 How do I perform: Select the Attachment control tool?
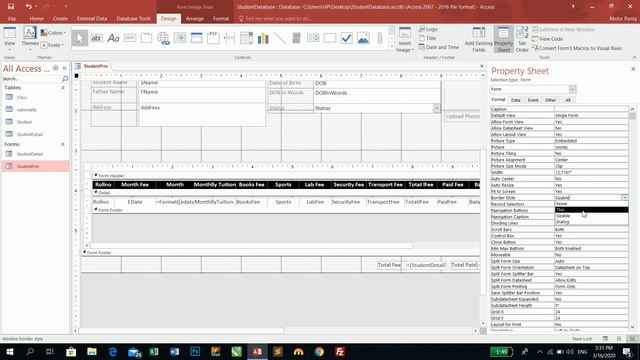coord(380,38)
